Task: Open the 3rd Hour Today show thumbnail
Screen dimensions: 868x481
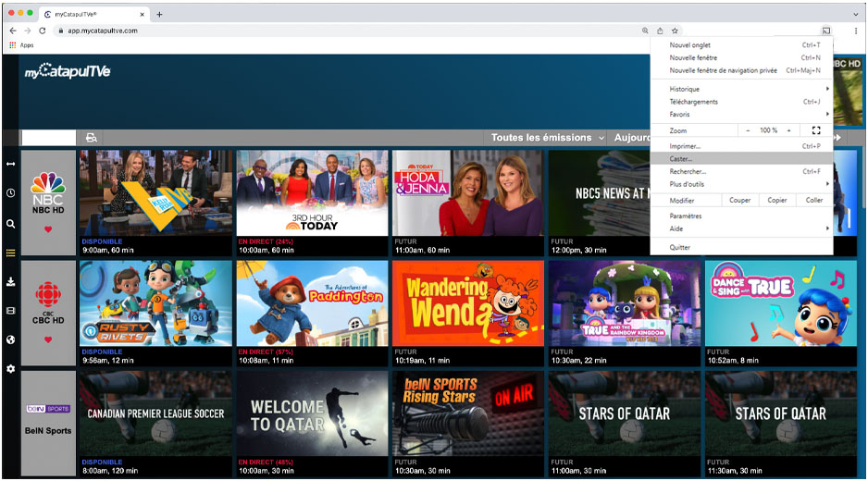Action: (312, 192)
